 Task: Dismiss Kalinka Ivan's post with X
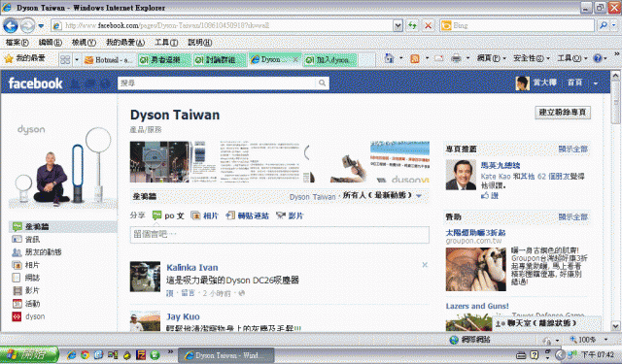coord(425,265)
